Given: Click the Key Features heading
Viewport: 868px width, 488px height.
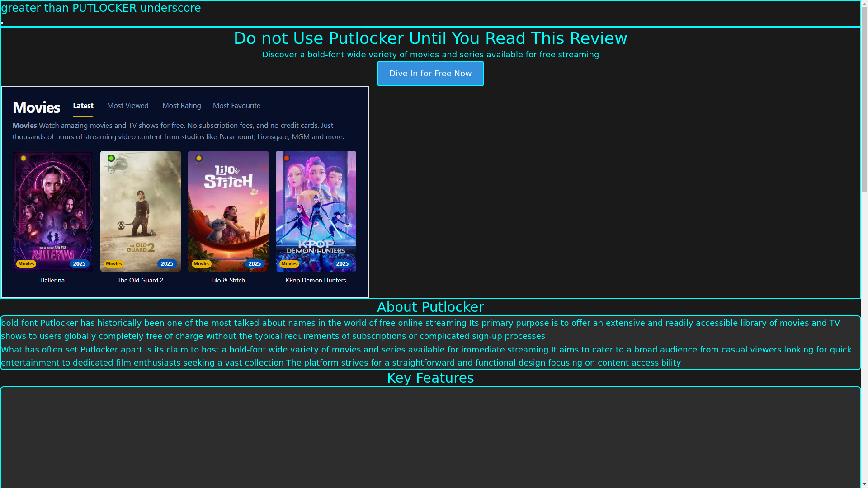Looking at the screenshot, I should [430, 378].
